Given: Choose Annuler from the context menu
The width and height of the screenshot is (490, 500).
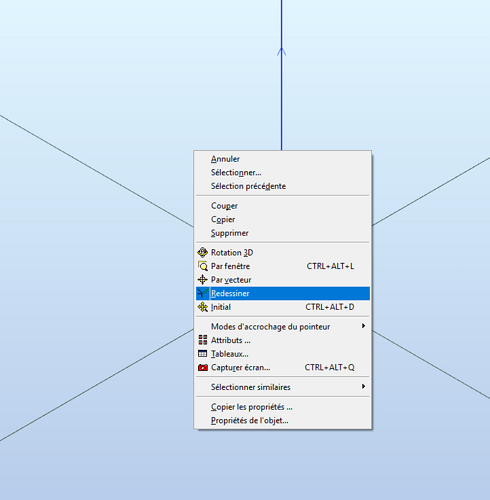Looking at the screenshot, I should pyautogui.click(x=283, y=159).
